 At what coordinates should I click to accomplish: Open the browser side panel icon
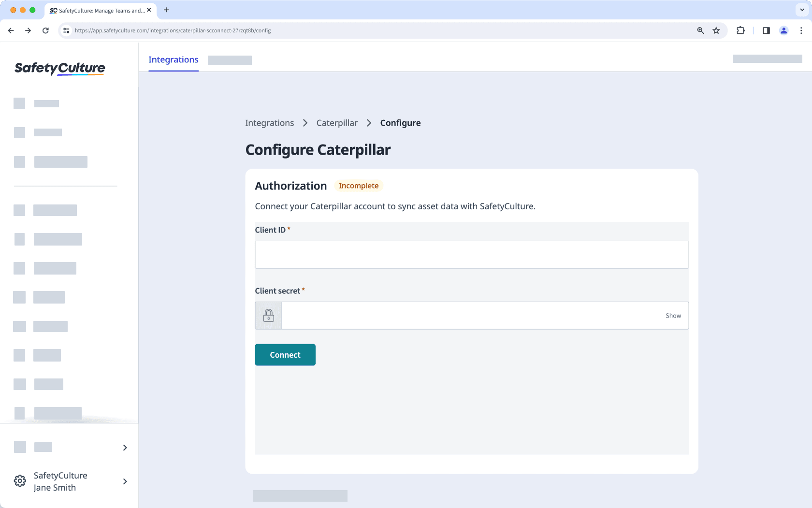(766, 30)
